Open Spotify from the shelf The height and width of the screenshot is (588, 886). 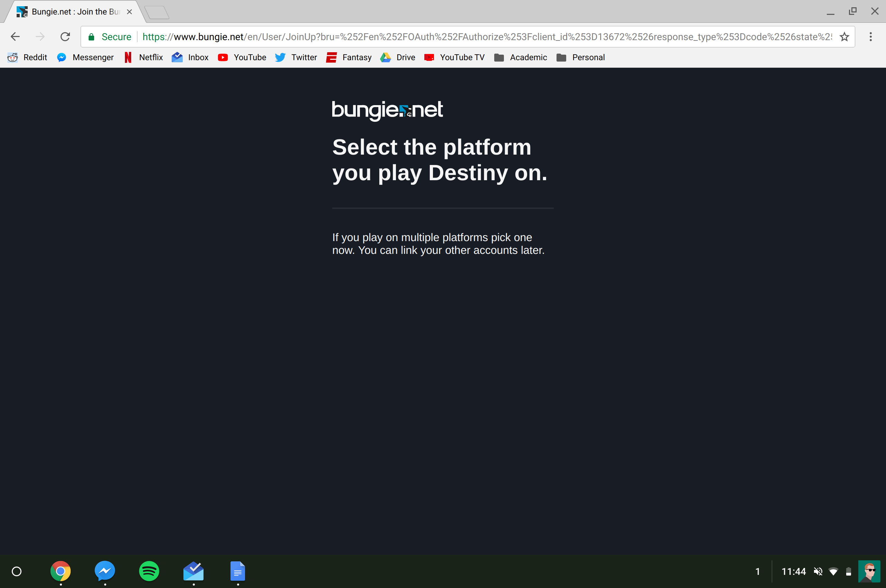(149, 571)
